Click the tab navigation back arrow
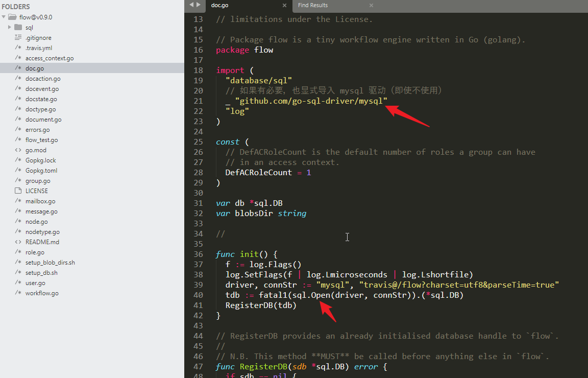The image size is (588, 378). point(191,5)
